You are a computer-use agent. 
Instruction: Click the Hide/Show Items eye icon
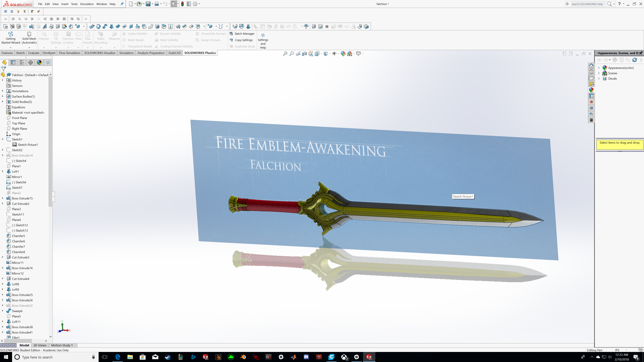(334, 53)
